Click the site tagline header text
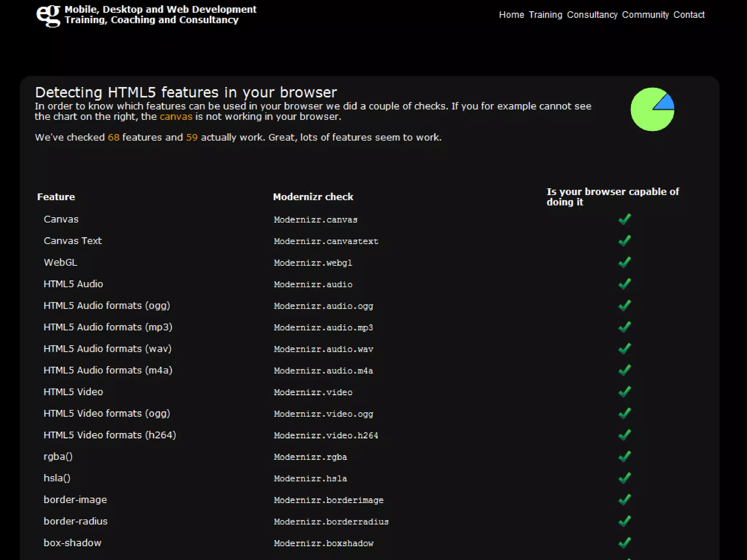Viewport: 747px width, 560px height. tap(160, 15)
